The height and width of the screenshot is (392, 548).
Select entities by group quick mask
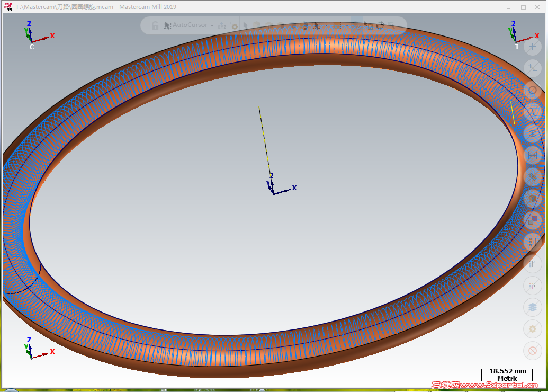tap(532, 242)
